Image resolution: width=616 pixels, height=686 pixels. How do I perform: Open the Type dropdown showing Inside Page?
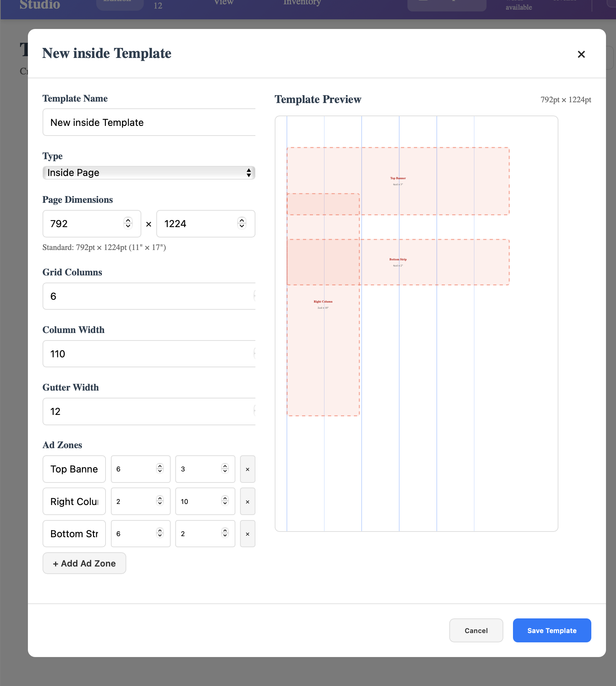pos(149,173)
